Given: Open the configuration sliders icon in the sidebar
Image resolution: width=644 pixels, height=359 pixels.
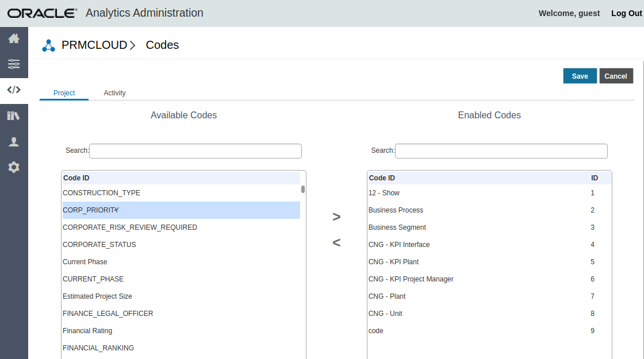Looking at the screenshot, I should coord(14,64).
